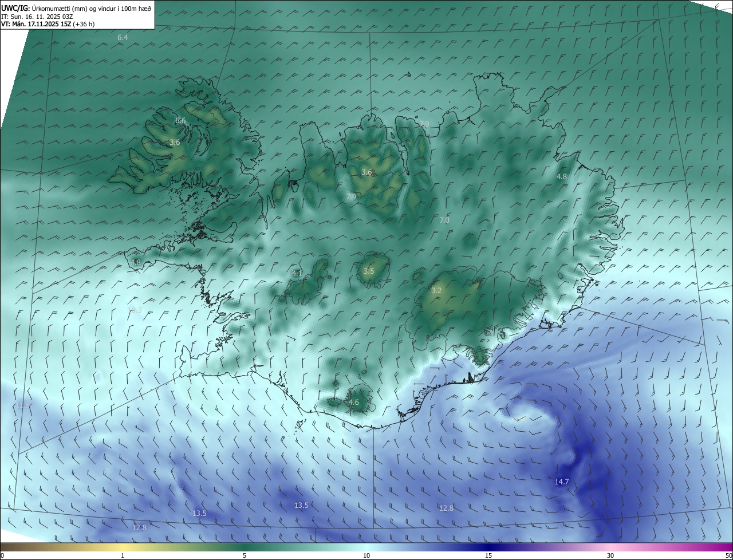Click the 10.3 value label off the west coast
Viewport: 733px width, 560px height.
coord(135,310)
